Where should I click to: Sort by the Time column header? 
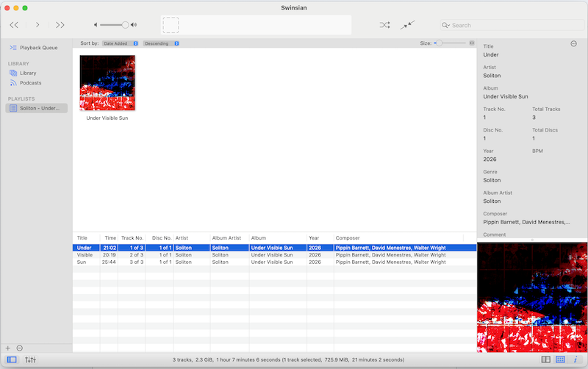pos(109,237)
